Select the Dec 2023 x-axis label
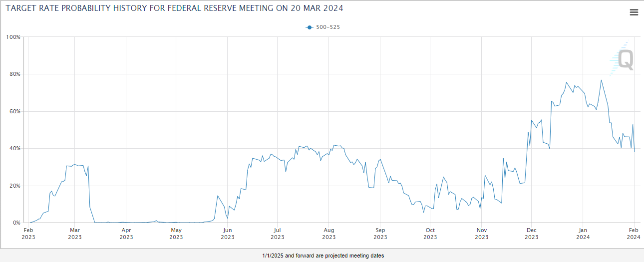This screenshot has height=262, width=644. pyautogui.click(x=531, y=234)
